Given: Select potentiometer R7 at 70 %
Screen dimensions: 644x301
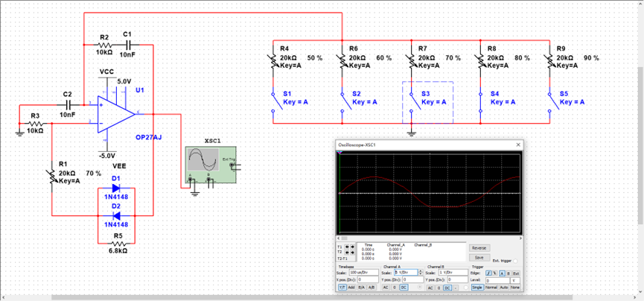Looking at the screenshot, I should point(411,62).
